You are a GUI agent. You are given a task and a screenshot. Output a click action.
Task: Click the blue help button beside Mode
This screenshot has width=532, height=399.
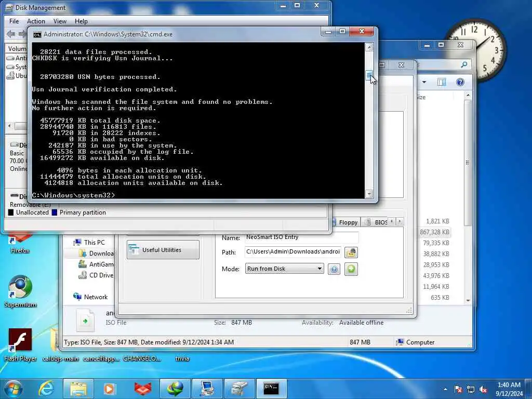point(334,269)
